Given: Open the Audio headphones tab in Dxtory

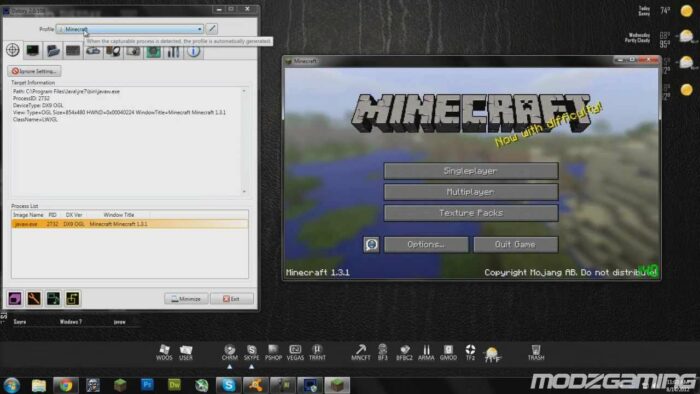Looking at the screenshot, I should pyautogui.click(x=113, y=51).
